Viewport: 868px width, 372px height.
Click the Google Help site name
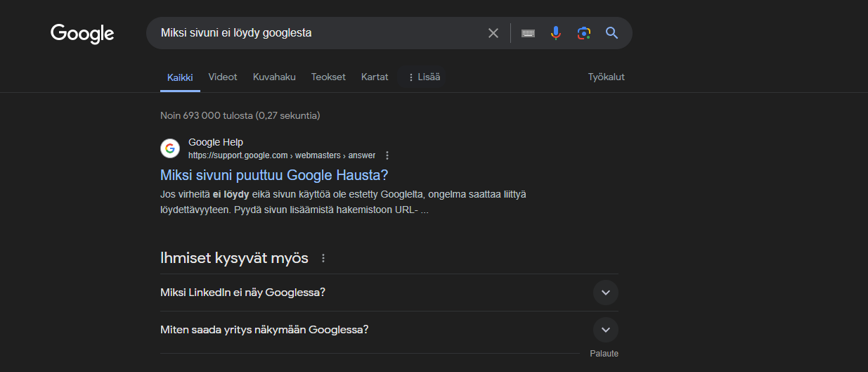coord(216,142)
